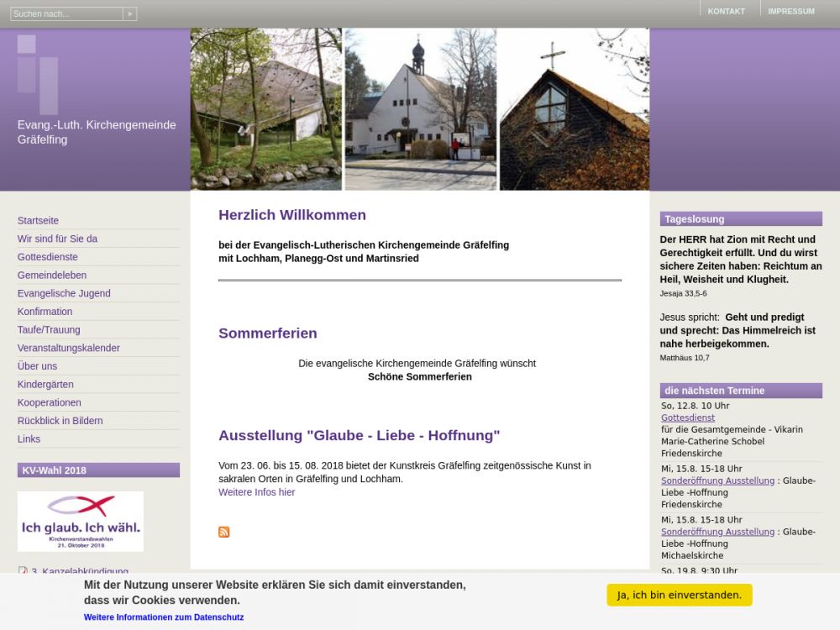Open the Impressum page
840x630 pixels.
click(x=790, y=12)
